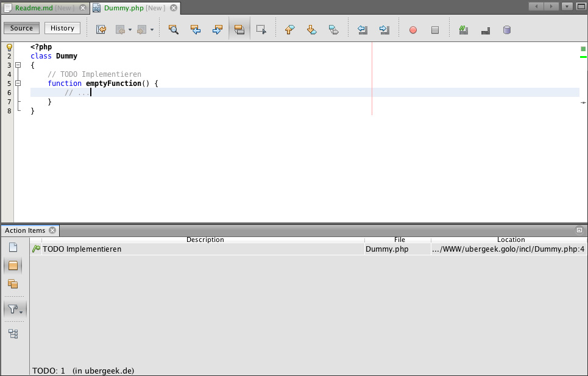Click Find Previous Occurrence icon

click(196, 30)
